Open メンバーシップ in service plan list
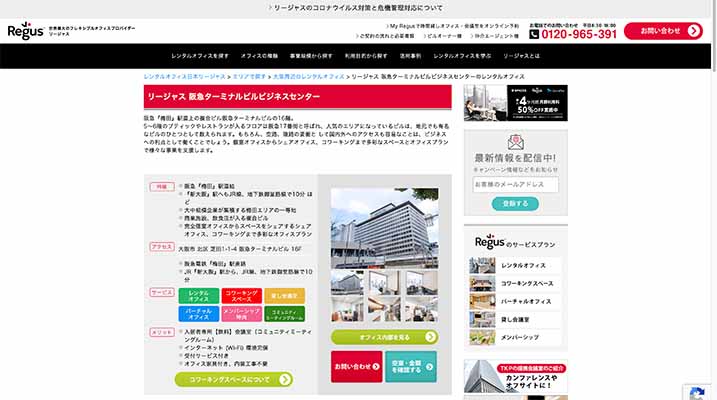 516,337
